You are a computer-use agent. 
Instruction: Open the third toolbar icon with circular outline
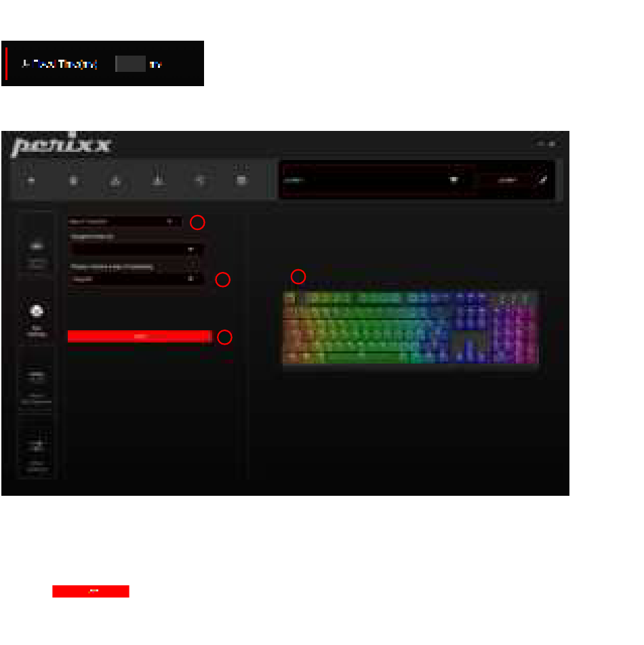tap(115, 181)
